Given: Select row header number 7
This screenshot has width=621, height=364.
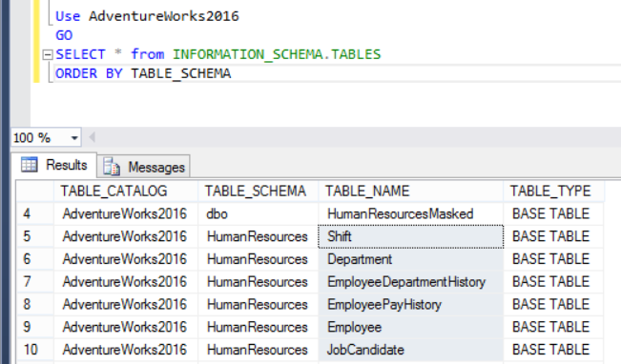Looking at the screenshot, I should (x=35, y=282).
